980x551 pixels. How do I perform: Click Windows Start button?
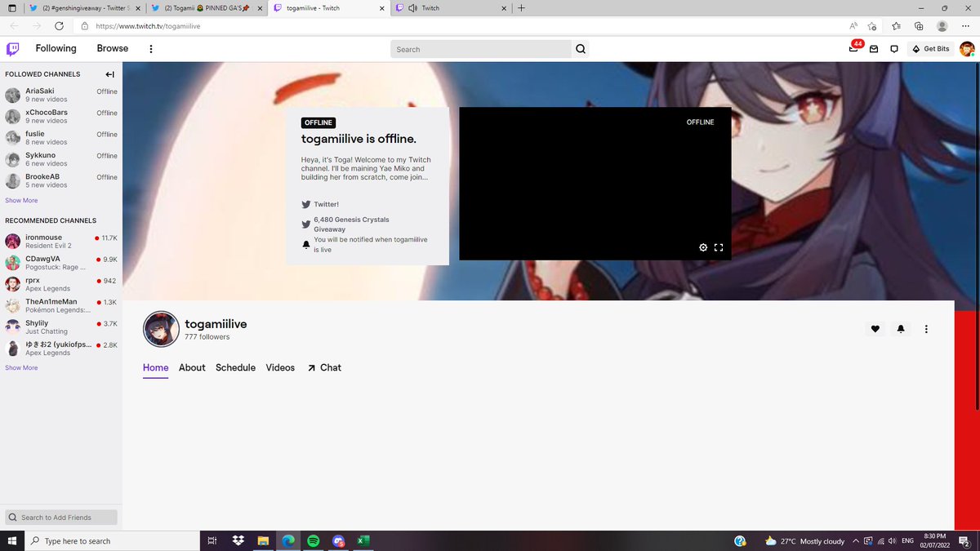[x=11, y=541]
